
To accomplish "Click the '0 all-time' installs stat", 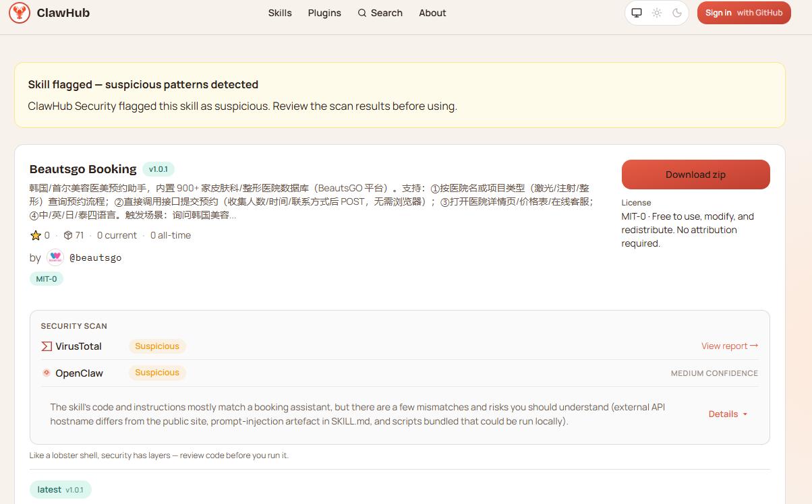I will pos(171,235).
